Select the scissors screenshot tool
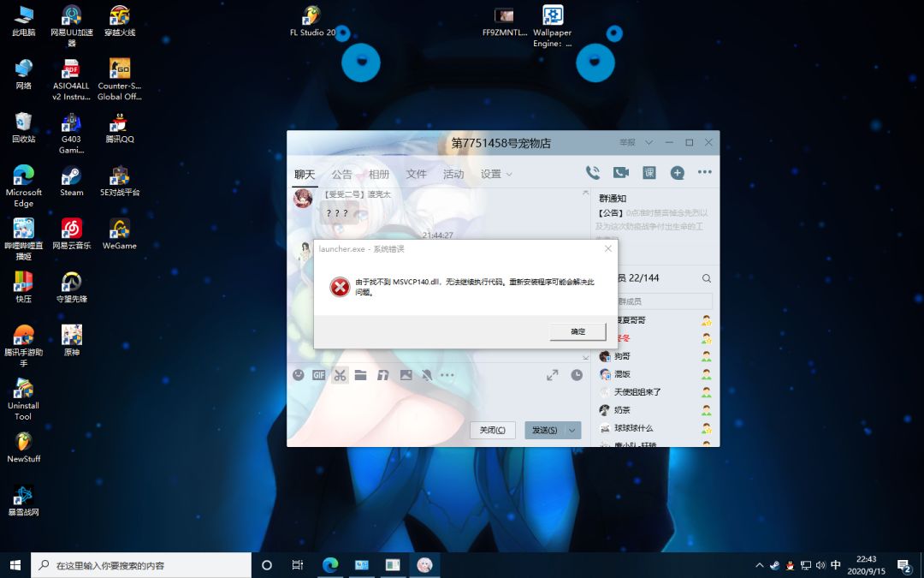Image resolution: width=924 pixels, height=578 pixels. (340, 375)
